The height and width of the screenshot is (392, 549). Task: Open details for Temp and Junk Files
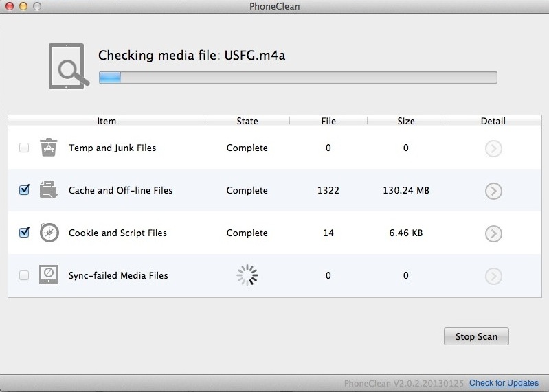click(x=493, y=148)
